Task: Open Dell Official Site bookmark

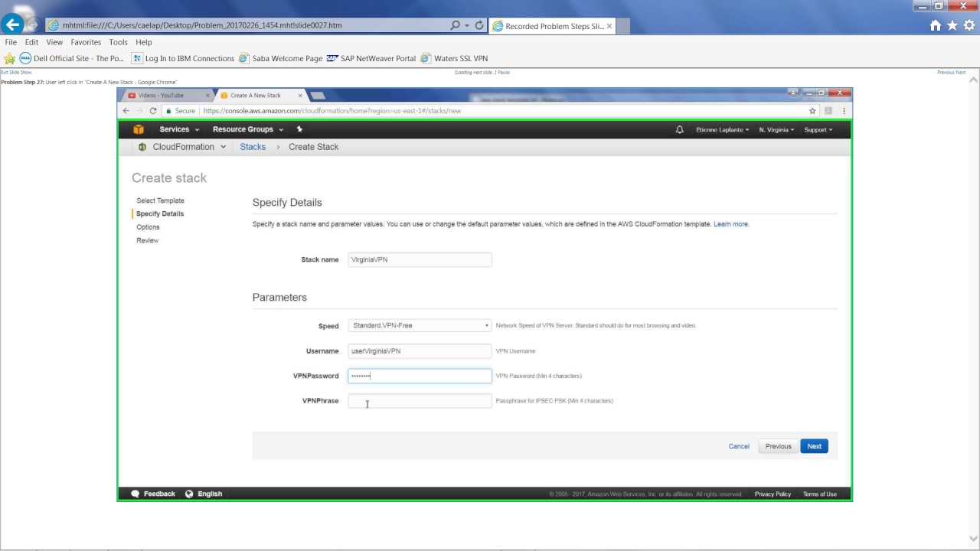Action: (71, 58)
